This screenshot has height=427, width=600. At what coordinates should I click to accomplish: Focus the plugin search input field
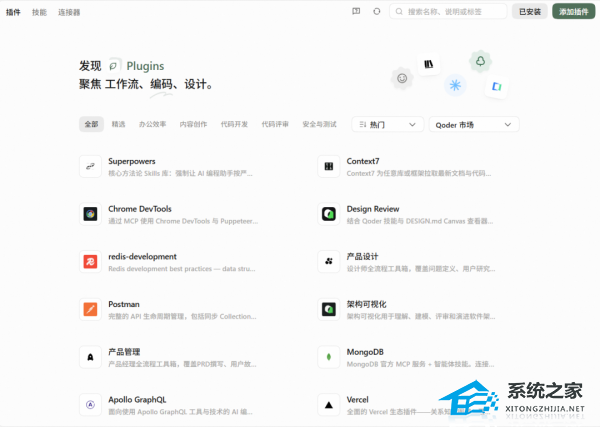pyautogui.click(x=448, y=11)
